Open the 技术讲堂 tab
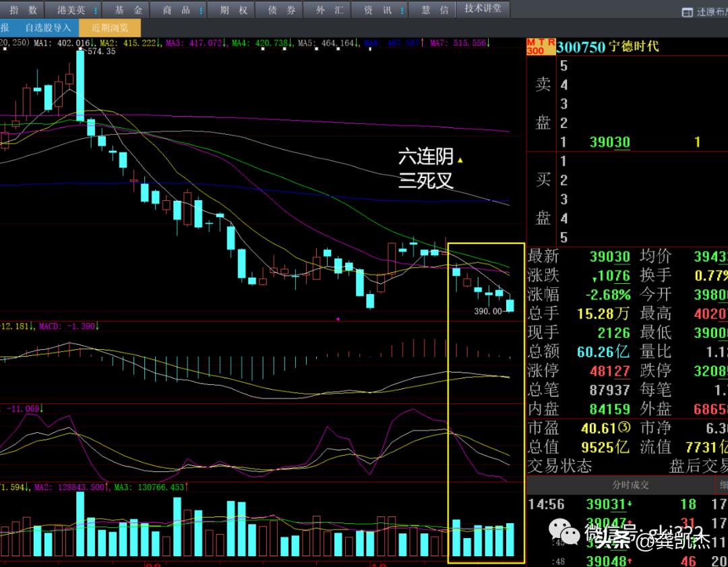The height and width of the screenshot is (567, 728). [x=483, y=9]
